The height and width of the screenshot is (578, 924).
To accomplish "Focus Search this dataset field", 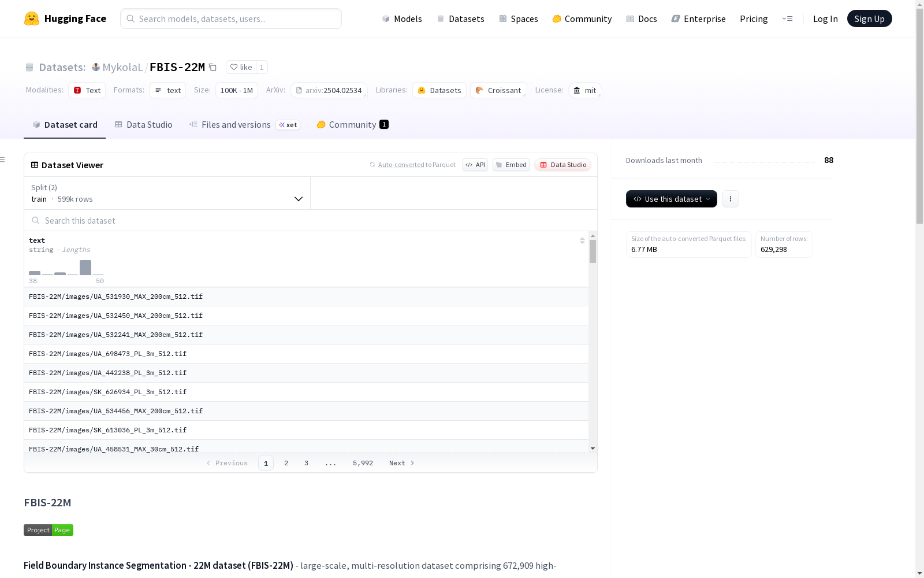I will point(311,220).
